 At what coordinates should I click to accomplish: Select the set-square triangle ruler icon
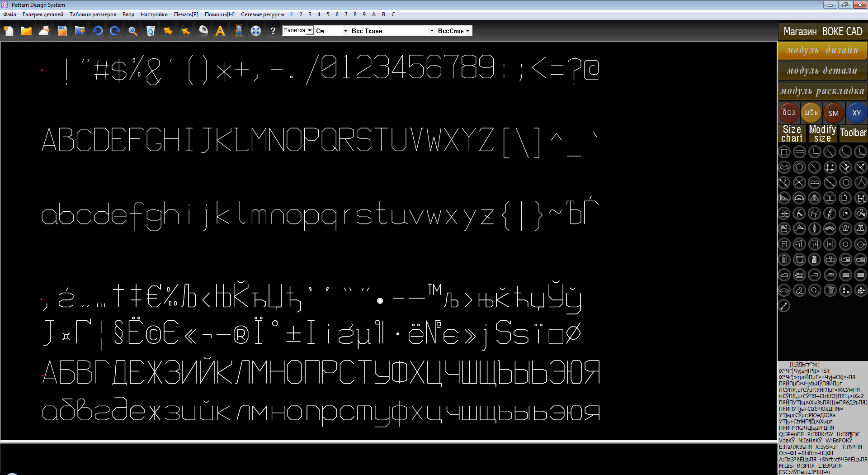[x=784, y=198]
